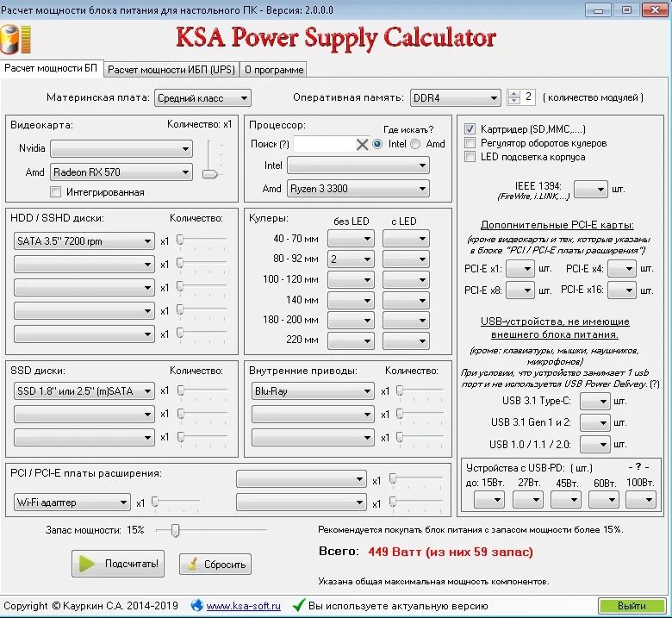Image resolution: width=672 pixels, height=618 pixels.
Task: Clear the processor search with the X icon
Action: point(362,145)
